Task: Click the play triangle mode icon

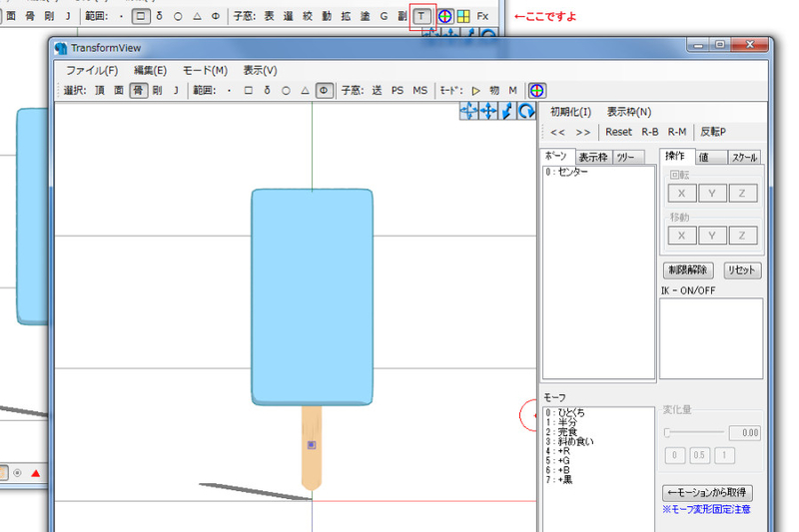Action: pyautogui.click(x=476, y=91)
